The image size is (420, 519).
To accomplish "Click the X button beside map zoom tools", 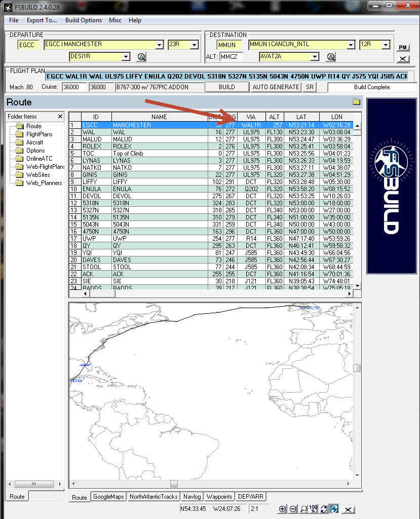I will pos(348,509).
